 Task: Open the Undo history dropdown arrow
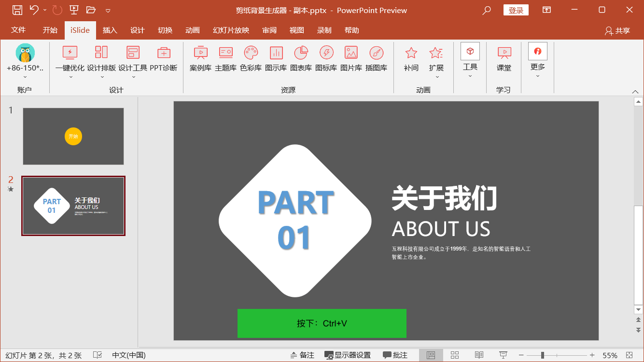click(x=45, y=10)
